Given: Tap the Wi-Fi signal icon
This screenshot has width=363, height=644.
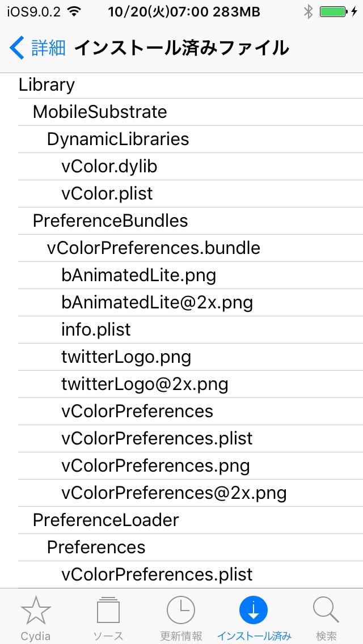Looking at the screenshot, I should (74, 12).
